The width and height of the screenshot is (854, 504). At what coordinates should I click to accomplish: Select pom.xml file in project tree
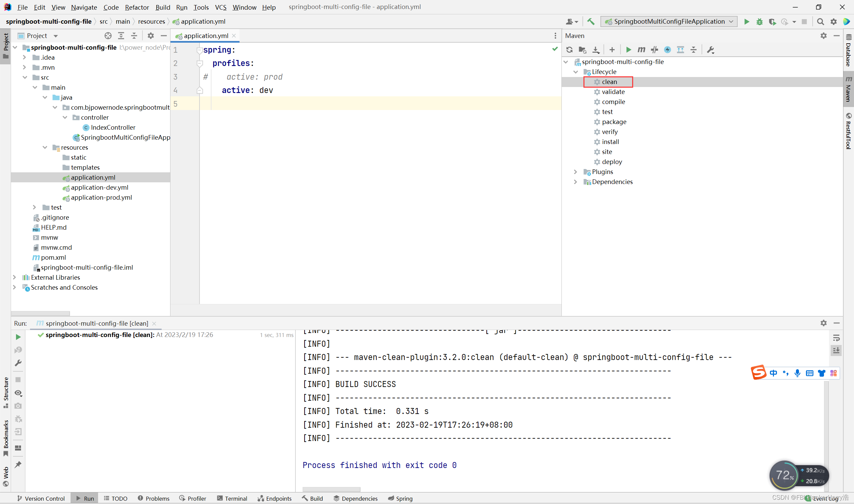click(53, 257)
